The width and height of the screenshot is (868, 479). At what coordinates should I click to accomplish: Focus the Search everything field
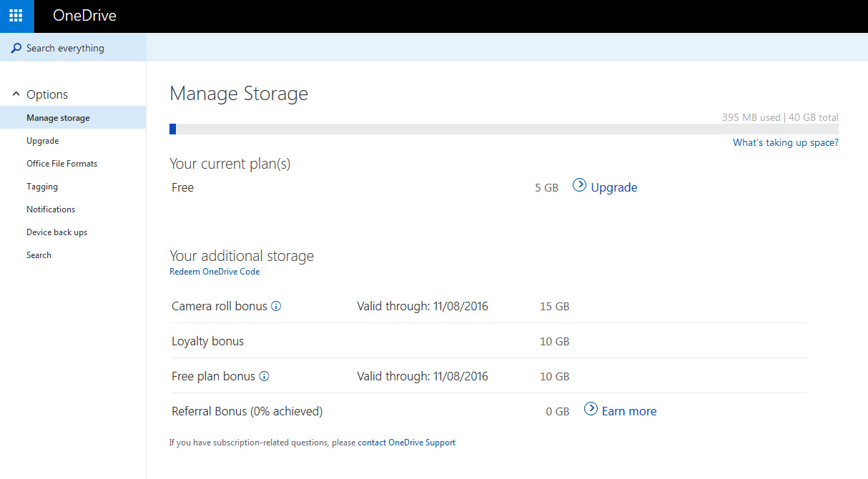point(73,48)
